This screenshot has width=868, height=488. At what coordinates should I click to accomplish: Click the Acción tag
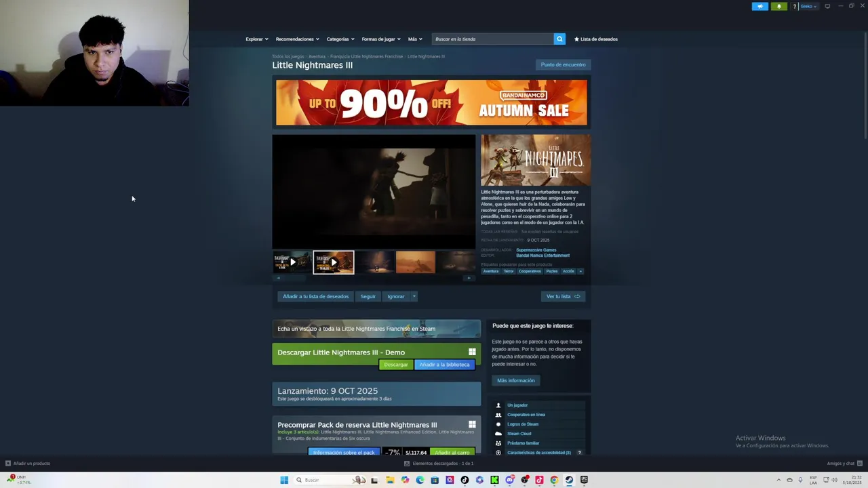(x=568, y=271)
